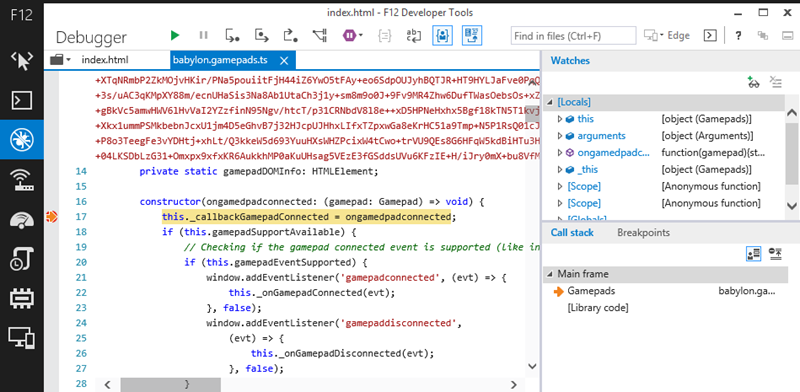800x392 pixels.
Task: Open the DOM Explorer sidebar tool
Action: coord(21,60)
